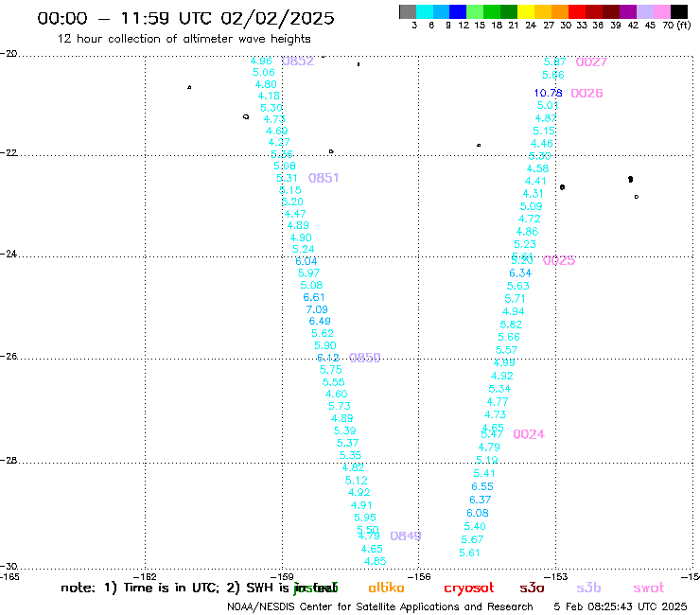
Task: Click the cryosat satellite legend label
Action: [469, 589]
